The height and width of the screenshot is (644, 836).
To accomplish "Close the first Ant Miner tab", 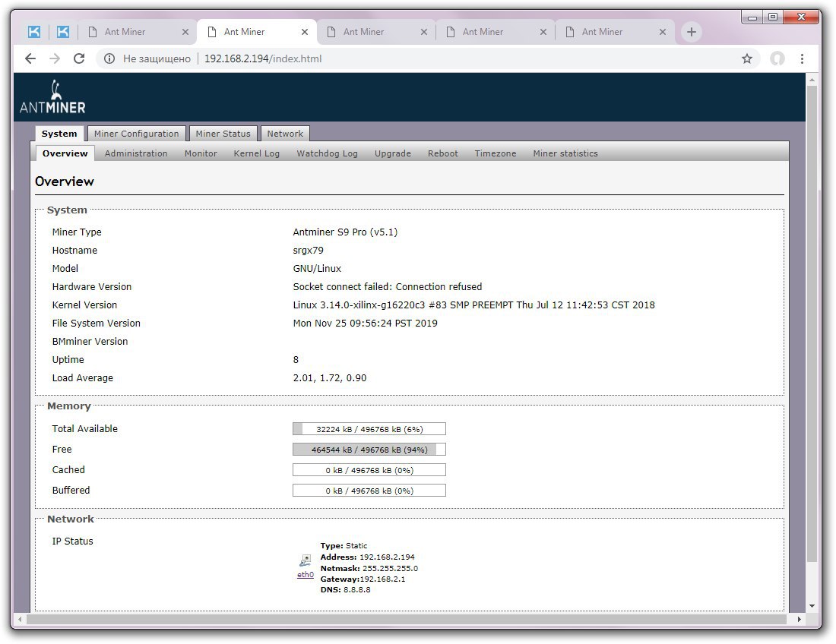I will click(x=185, y=32).
